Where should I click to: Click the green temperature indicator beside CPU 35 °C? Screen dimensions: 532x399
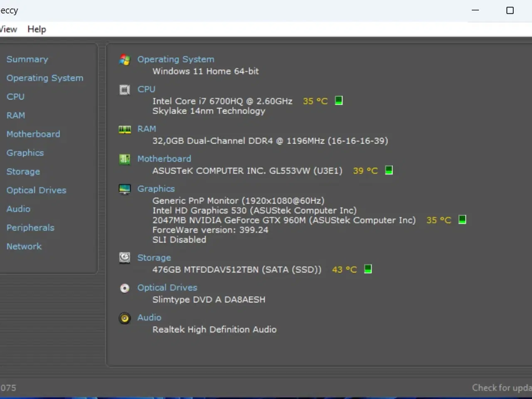tap(339, 101)
